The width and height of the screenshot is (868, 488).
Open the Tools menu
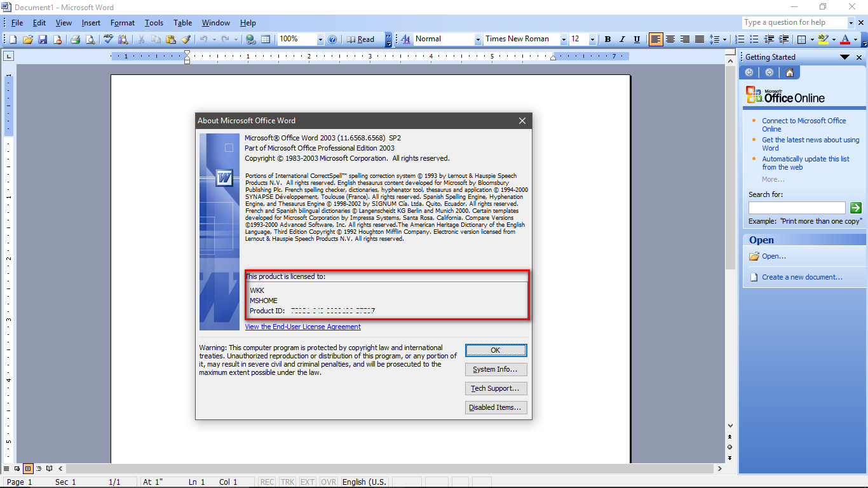(154, 23)
